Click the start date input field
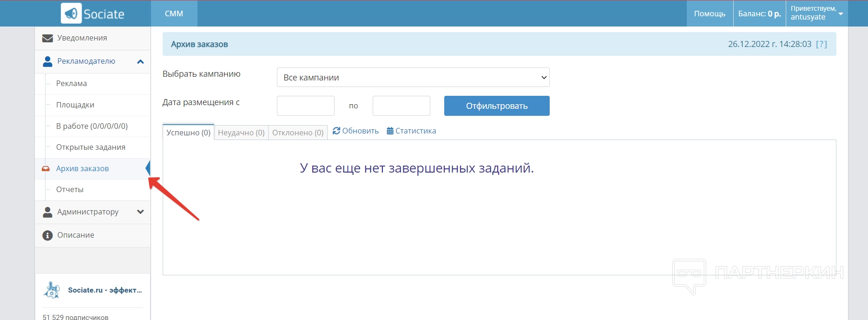This screenshot has height=320, width=868. (305, 106)
